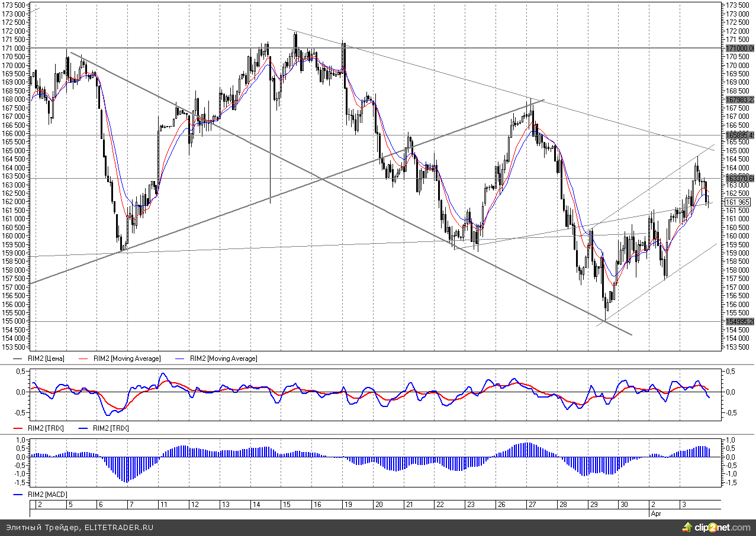Click the clip2net.com logo icon
Screen dimensions: 756x536
pyautogui.click(x=687, y=527)
